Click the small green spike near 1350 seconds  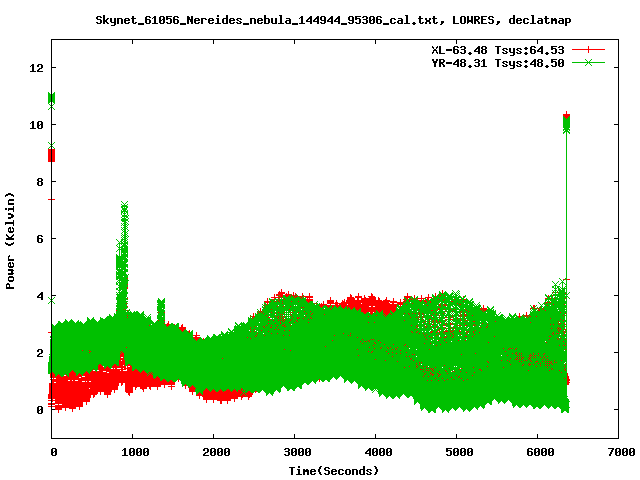161,303
